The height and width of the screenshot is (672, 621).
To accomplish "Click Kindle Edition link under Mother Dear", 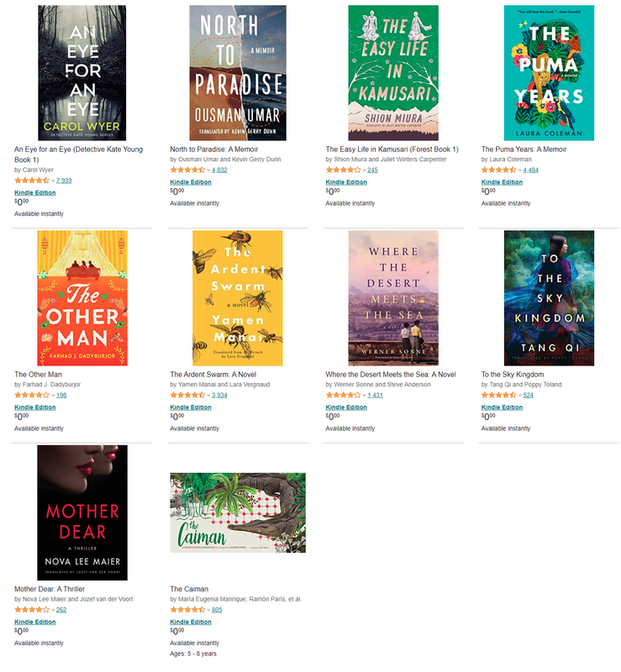I will point(35,622).
